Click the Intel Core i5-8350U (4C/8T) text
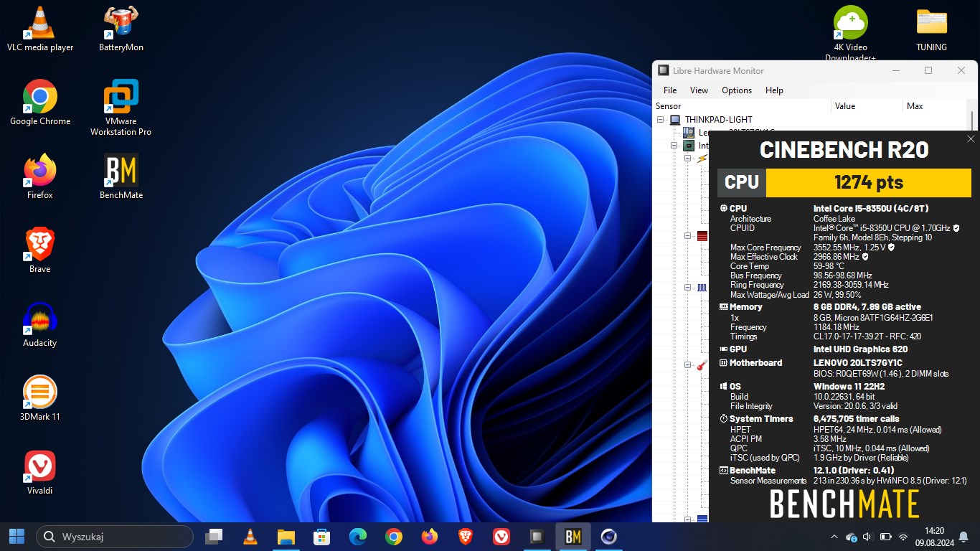This screenshot has width=980, height=551. point(871,209)
